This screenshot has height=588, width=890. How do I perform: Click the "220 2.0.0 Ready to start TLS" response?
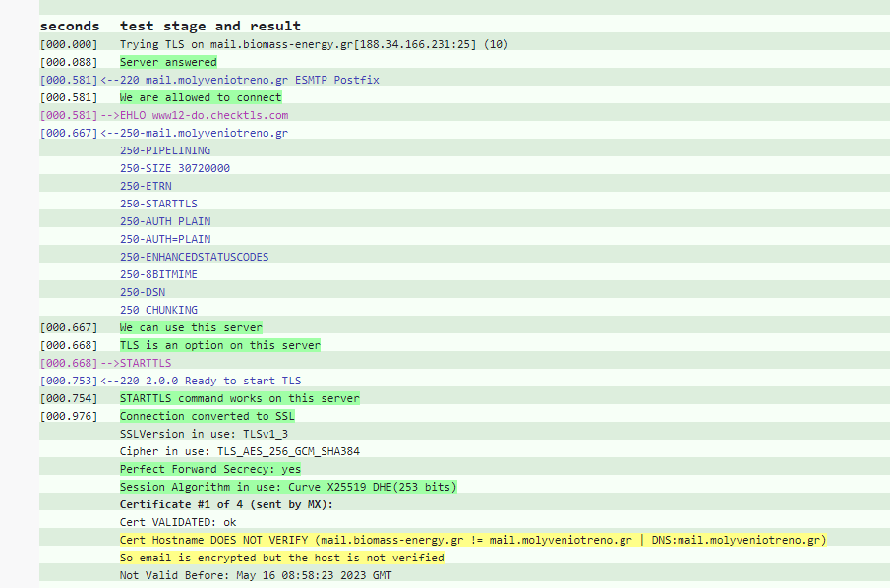pyautogui.click(x=210, y=381)
